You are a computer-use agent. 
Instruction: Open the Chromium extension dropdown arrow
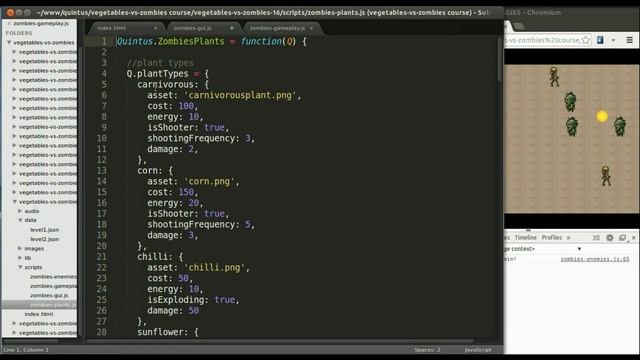tap(613, 40)
